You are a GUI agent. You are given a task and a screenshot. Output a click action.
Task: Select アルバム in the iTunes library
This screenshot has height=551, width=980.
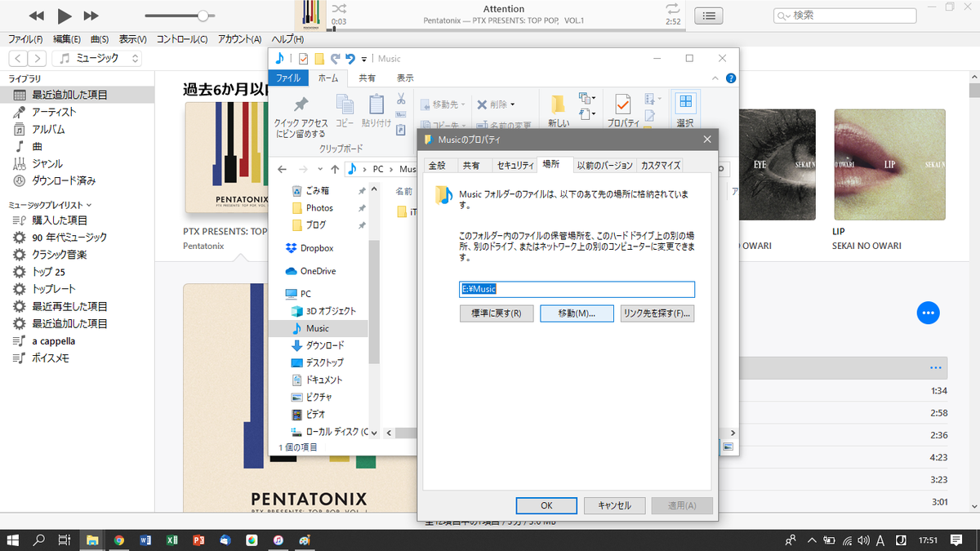tap(48, 129)
